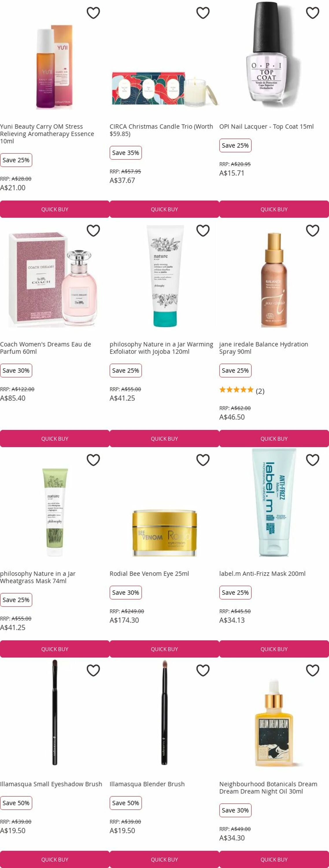Quick buy the OPI Nail Lacquer Top Coat
This screenshot has height=868, width=329.
pos(274,209)
